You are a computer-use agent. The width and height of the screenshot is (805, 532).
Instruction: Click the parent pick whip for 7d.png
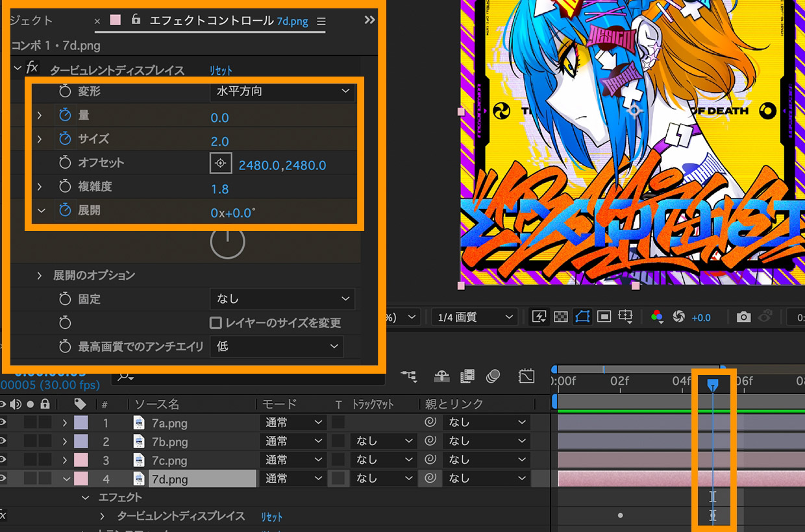430,479
